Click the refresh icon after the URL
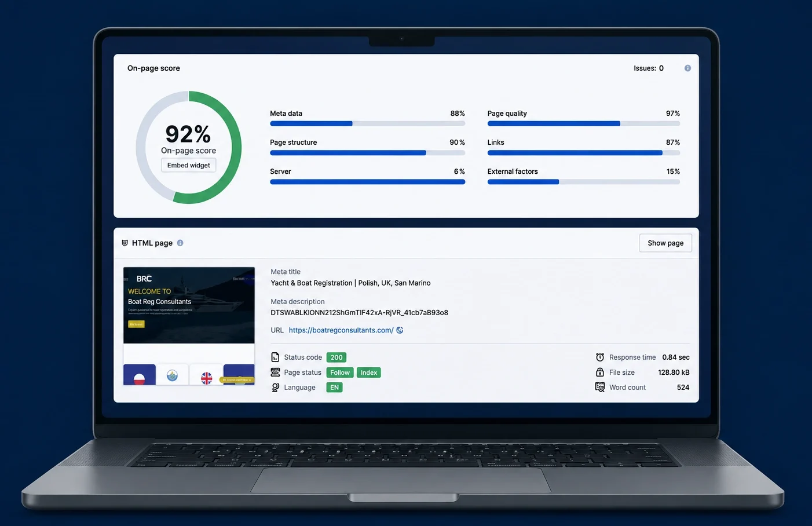Screen dimensions: 812x526 point(400,330)
